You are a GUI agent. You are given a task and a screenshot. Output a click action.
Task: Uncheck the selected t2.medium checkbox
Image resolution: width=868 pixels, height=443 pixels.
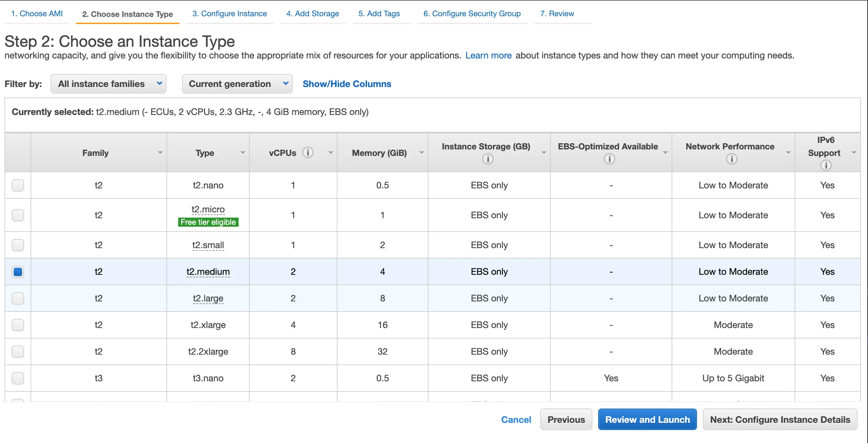(18, 271)
